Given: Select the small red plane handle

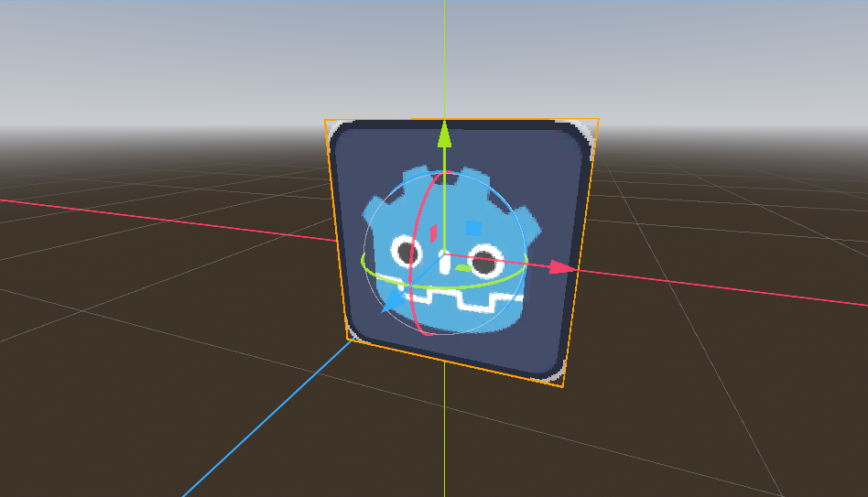Looking at the screenshot, I should point(432,233).
